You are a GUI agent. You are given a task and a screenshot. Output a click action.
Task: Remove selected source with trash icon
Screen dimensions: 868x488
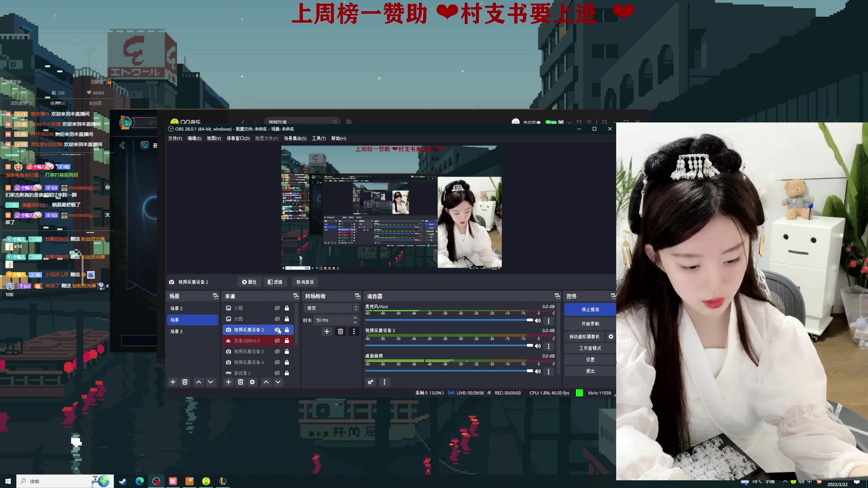point(241,382)
